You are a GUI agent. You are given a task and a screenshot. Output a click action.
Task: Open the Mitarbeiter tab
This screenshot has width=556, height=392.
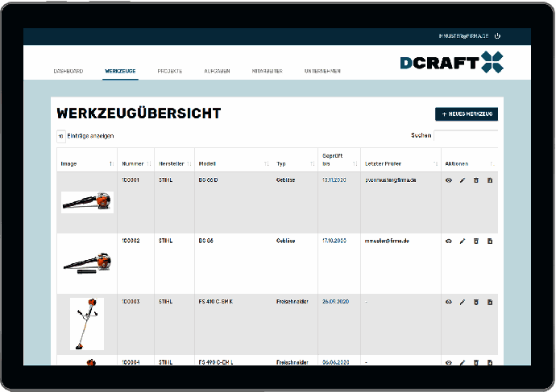[x=268, y=71]
